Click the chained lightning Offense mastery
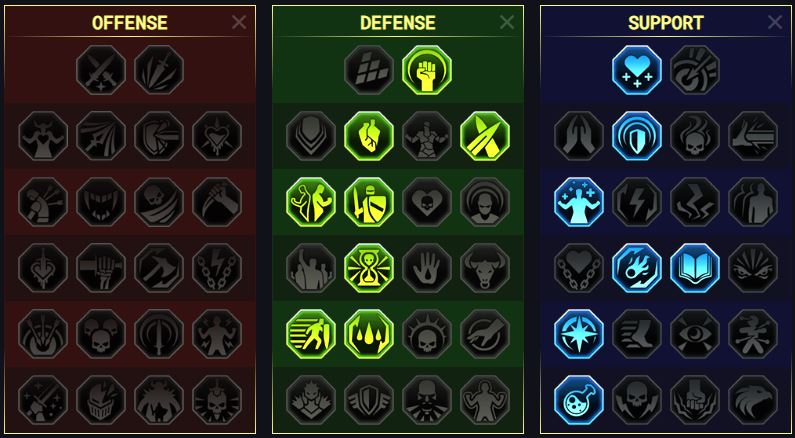Image resolution: width=795 pixels, height=438 pixels. point(217,268)
